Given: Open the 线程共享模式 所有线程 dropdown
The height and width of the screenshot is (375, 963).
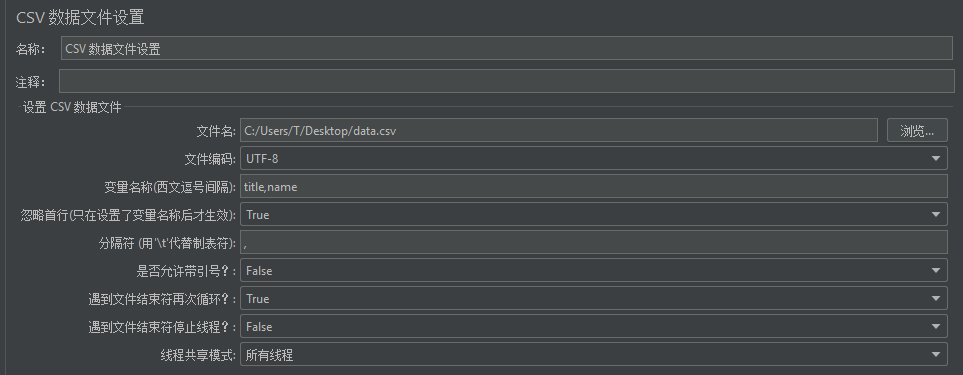Looking at the screenshot, I should (x=593, y=355).
